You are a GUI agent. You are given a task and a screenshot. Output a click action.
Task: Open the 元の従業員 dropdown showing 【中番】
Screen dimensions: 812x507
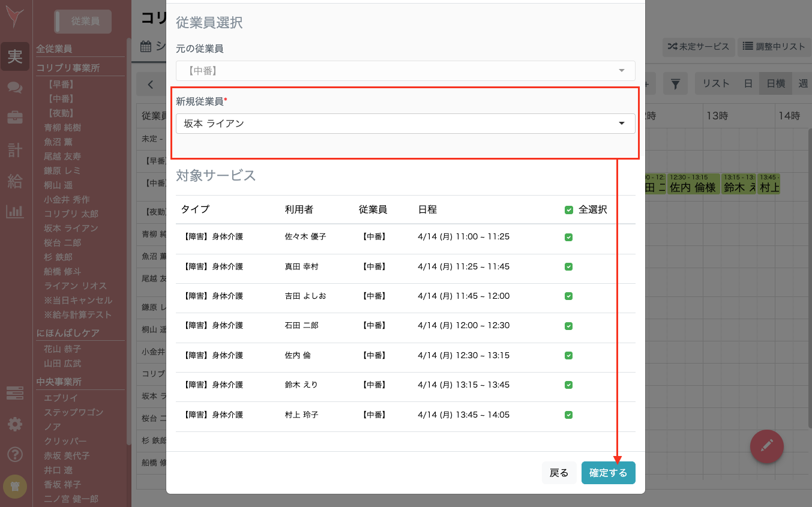pos(405,70)
